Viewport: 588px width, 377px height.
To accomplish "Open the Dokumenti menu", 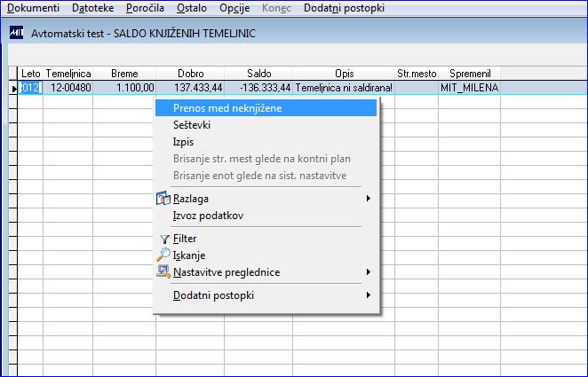I will pos(34,8).
